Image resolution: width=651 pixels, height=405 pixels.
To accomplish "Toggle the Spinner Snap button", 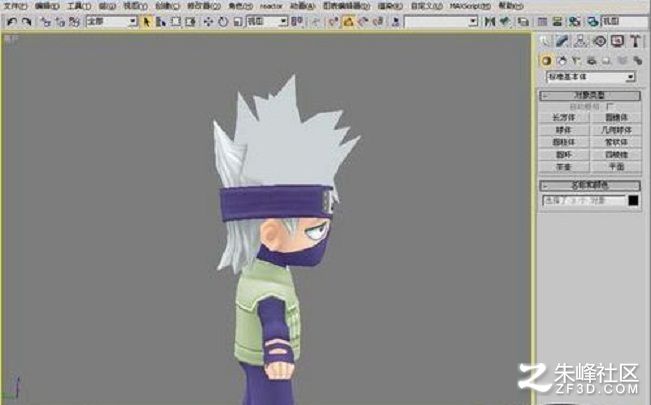I will click(378, 22).
